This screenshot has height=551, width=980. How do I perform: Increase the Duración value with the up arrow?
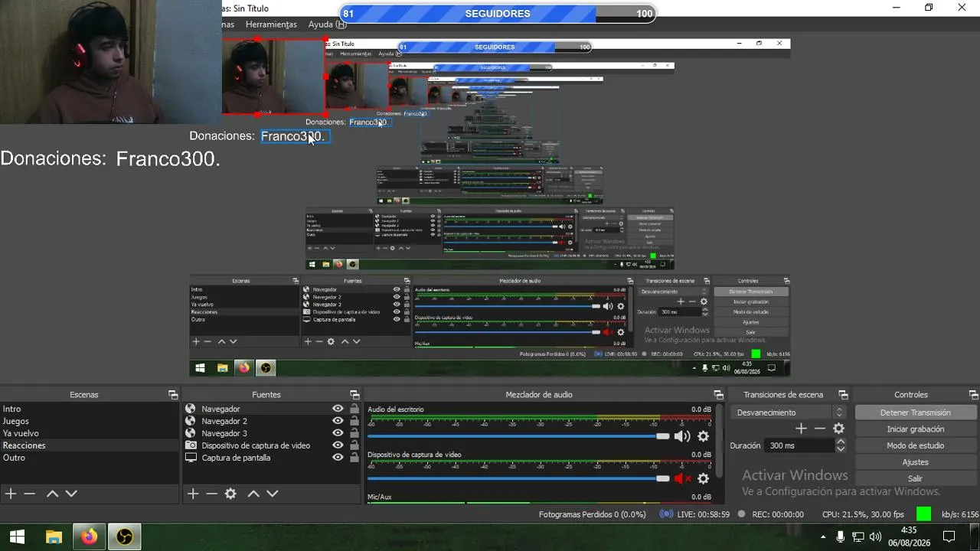841,442
